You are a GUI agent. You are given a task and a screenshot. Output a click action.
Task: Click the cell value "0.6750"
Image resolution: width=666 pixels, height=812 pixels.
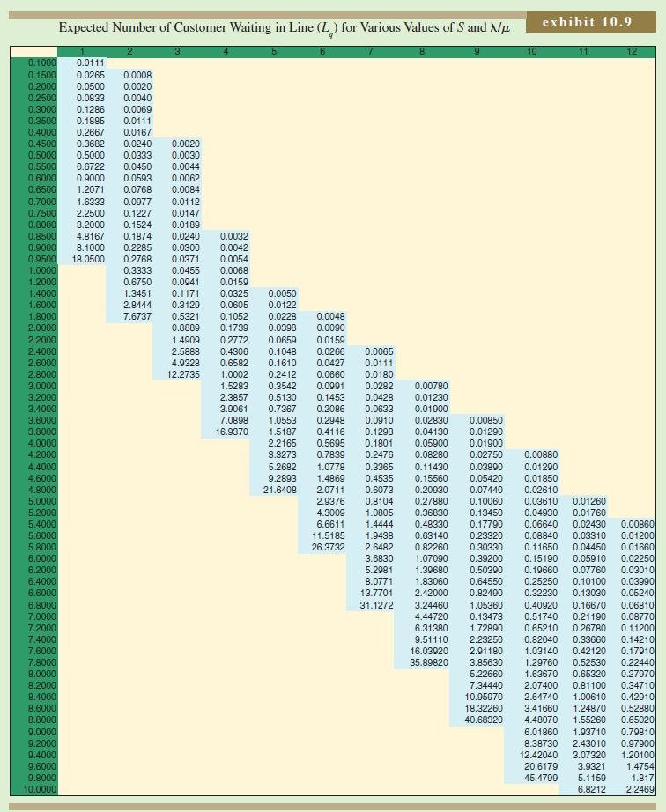click(137, 282)
